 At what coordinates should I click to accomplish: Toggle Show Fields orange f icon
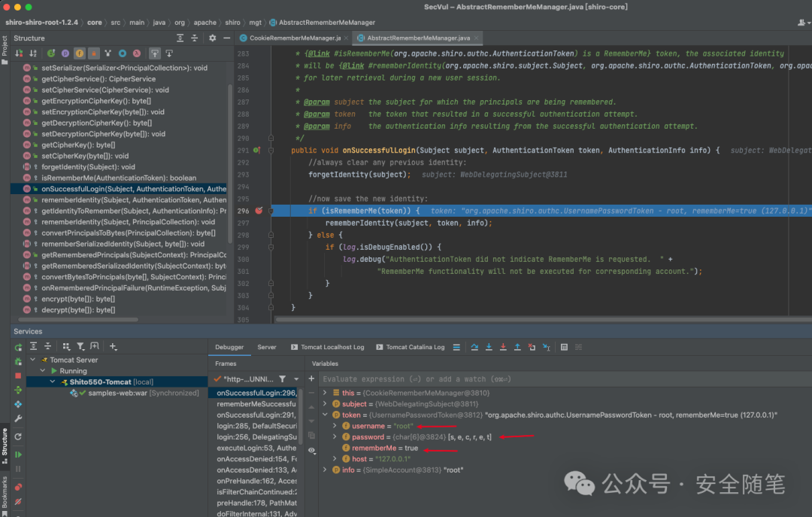[x=79, y=53]
